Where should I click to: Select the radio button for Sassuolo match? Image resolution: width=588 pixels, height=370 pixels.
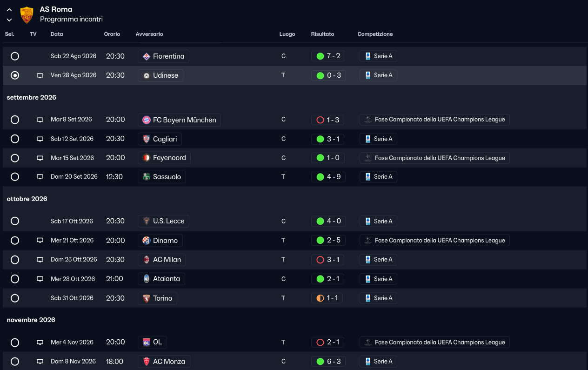pos(15,177)
